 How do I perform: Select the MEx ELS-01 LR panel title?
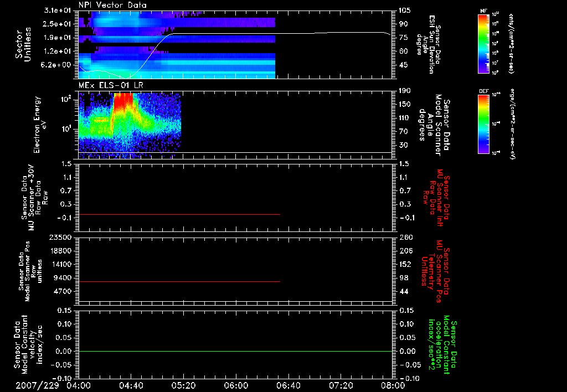111,85
